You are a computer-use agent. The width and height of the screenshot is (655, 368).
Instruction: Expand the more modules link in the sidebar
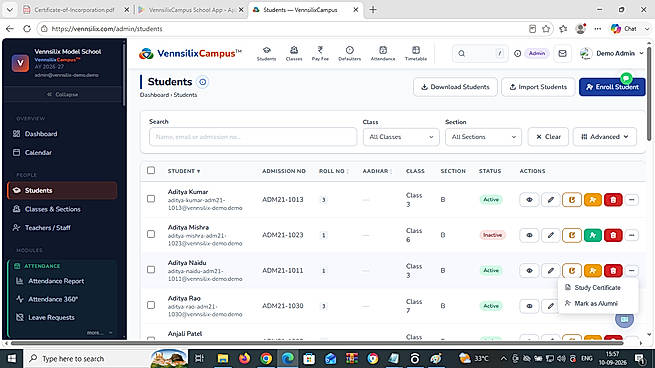pos(99,333)
